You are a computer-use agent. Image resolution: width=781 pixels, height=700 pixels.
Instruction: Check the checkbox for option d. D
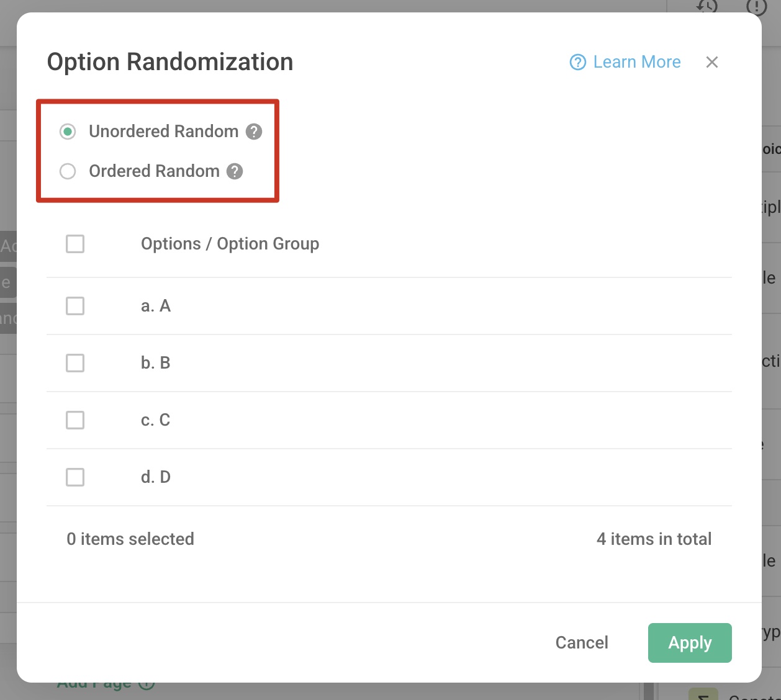74,477
